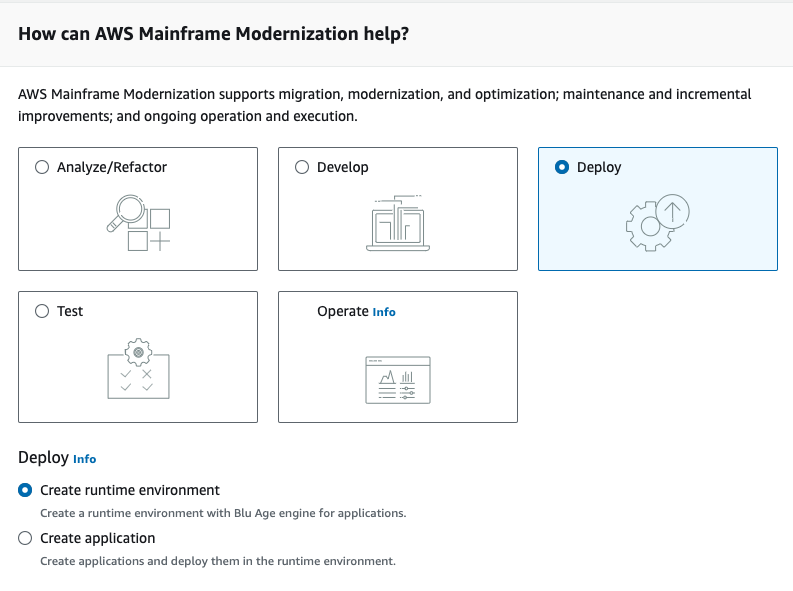Viewport: 793px width, 591px height.
Task: Click the "How can AWS Mainframe Modernization help?" heading
Action: click(214, 33)
